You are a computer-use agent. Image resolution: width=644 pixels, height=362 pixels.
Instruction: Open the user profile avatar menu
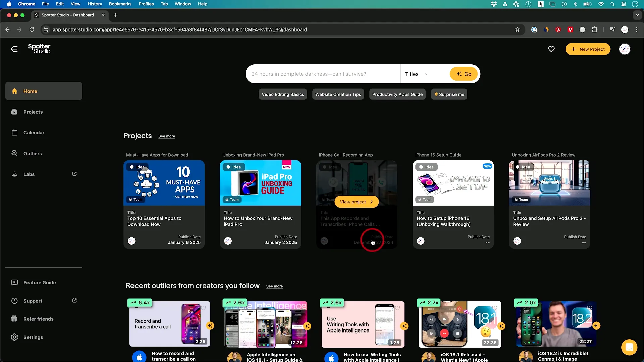pyautogui.click(x=625, y=49)
